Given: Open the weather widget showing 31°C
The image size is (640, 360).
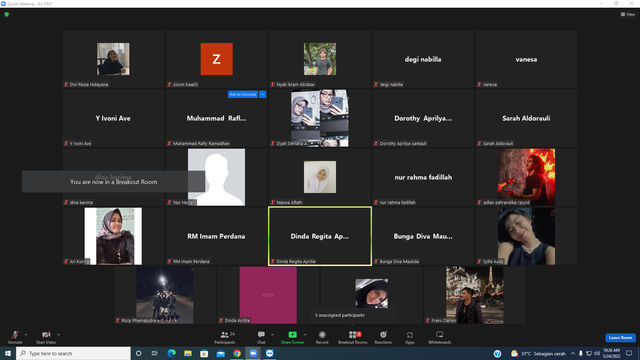Looking at the screenshot, I should pyautogui.click(x=538, y=353).
